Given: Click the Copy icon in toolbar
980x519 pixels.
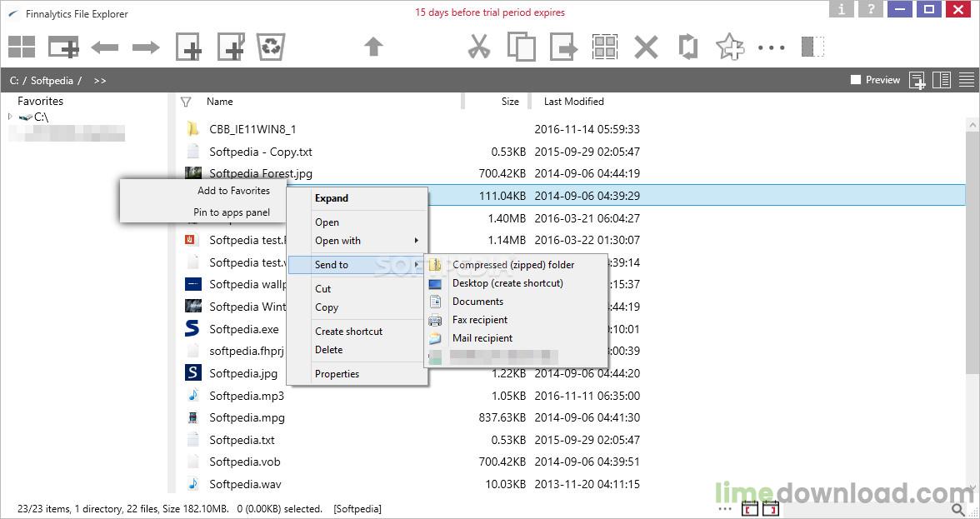Looking at the screenshot, I should 522,47.
